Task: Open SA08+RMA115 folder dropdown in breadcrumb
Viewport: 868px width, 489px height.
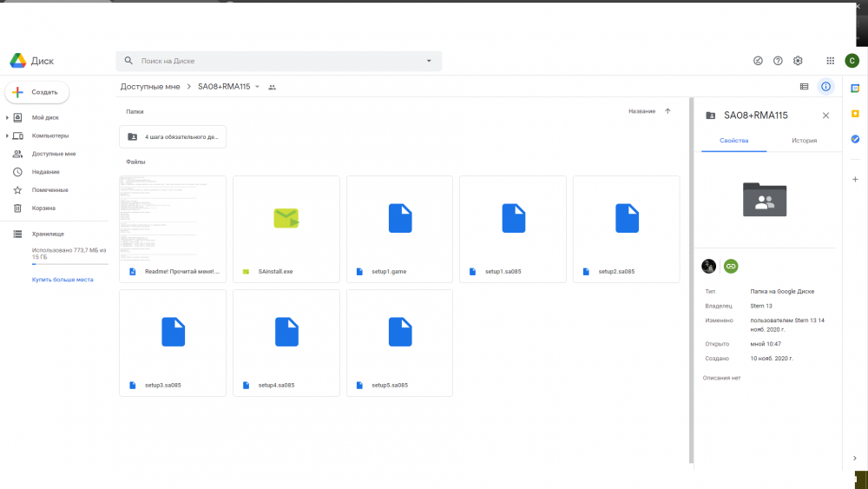Action: 257,87
